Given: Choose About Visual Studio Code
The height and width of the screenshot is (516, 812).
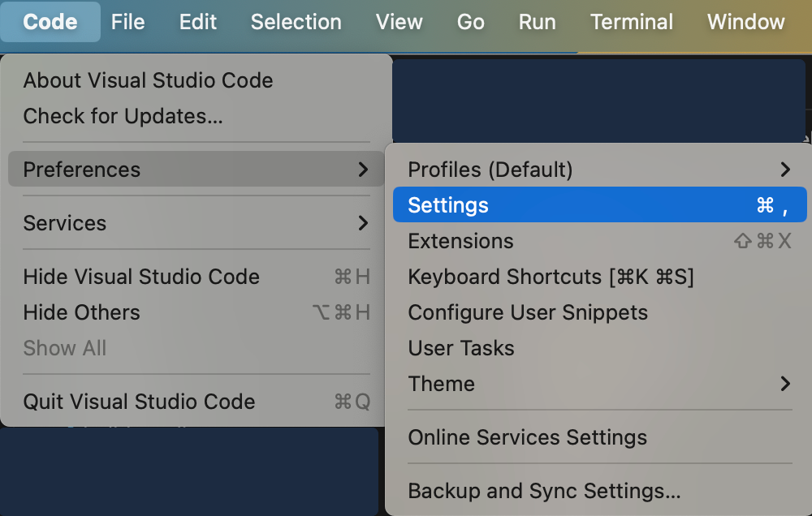Looking at the screenshot, I should [x=197, y=80].
